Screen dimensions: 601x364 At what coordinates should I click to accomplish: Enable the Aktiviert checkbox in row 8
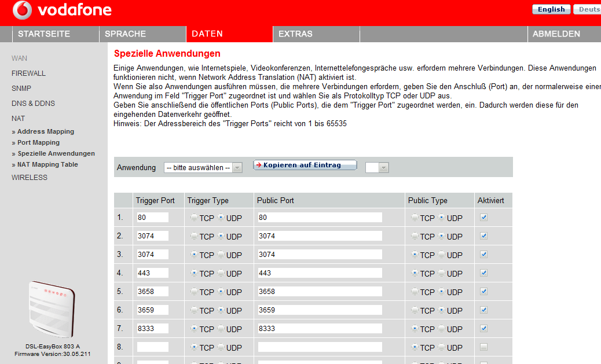coord(483,347)
